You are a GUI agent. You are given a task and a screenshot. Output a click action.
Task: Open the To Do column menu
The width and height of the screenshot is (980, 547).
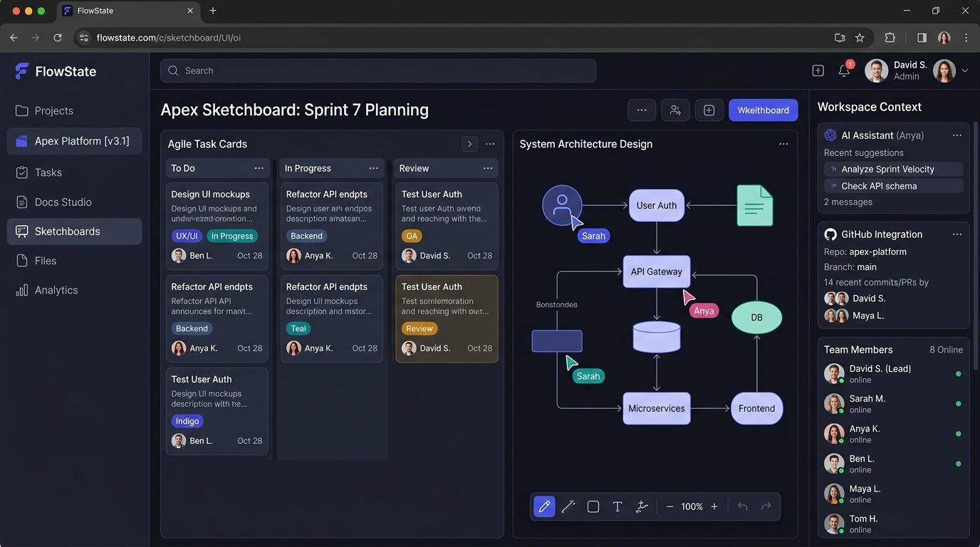click(259, 168)
